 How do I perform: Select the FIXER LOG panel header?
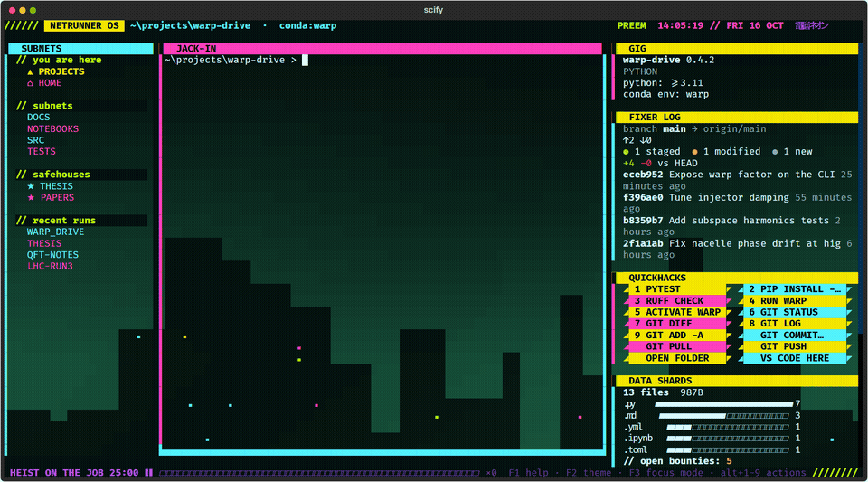point(737,118)
